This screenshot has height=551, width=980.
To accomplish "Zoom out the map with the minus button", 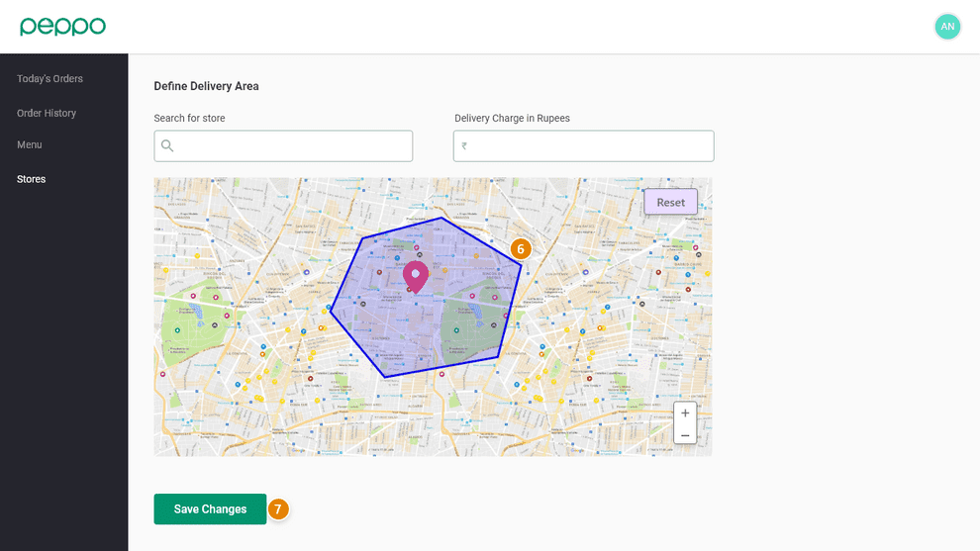I will 685,435.
